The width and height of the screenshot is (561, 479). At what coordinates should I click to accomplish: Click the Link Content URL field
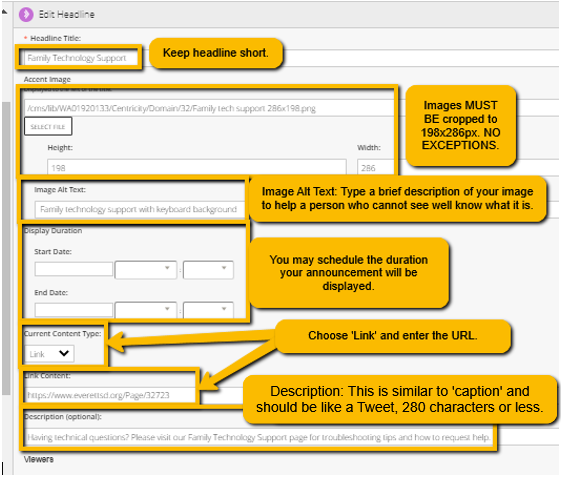pyautogui.click(x=110, y=395)
